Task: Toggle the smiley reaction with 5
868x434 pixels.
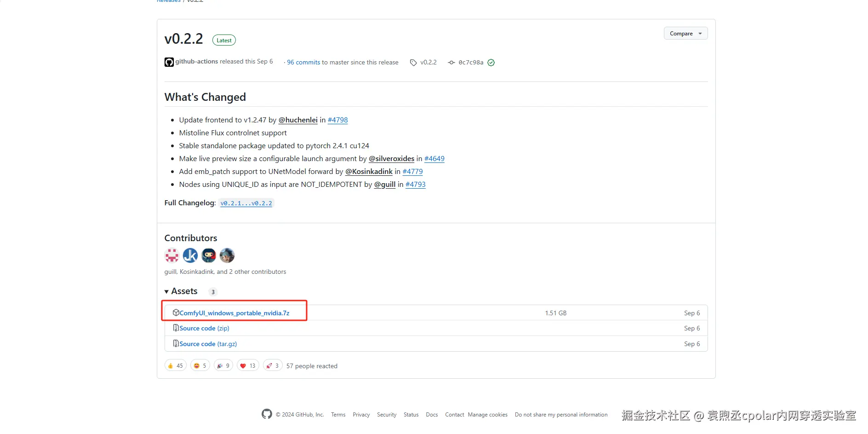Action: (x=200, y=365)
